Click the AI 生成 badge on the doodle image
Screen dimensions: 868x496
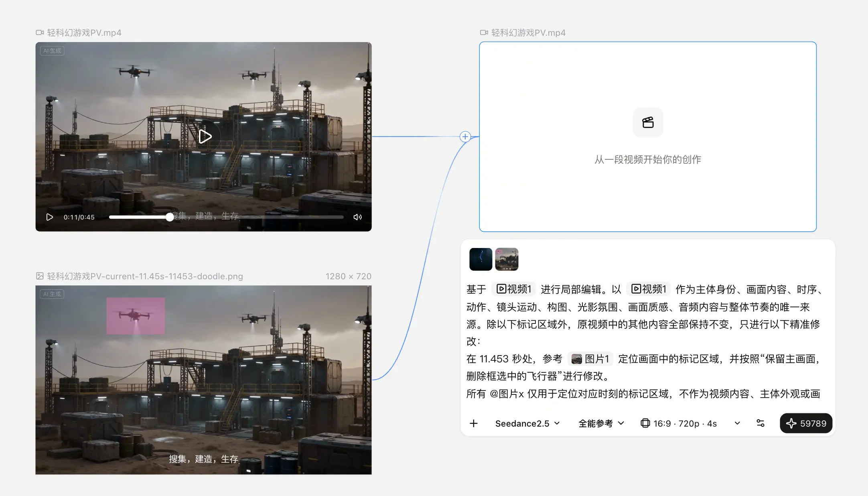(x=52, y=294)
